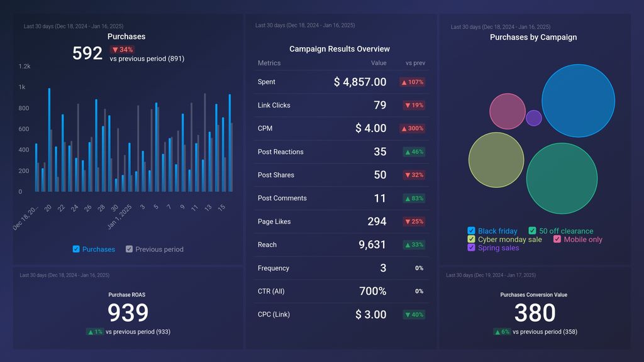Click the Reach metric label
The width and height of the screenshot is (644, 362).
click(x=267, y=244)
